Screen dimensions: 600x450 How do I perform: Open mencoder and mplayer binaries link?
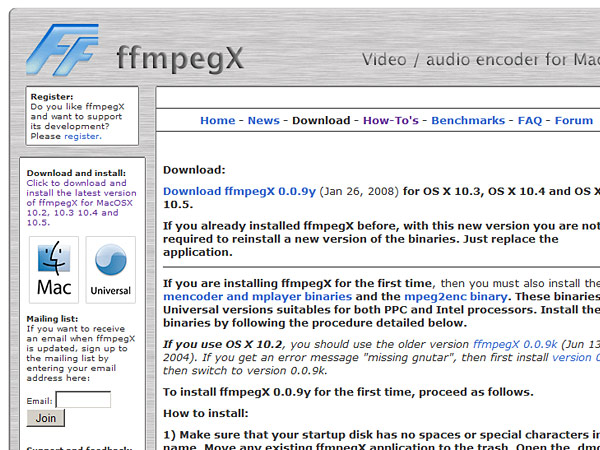258,297
